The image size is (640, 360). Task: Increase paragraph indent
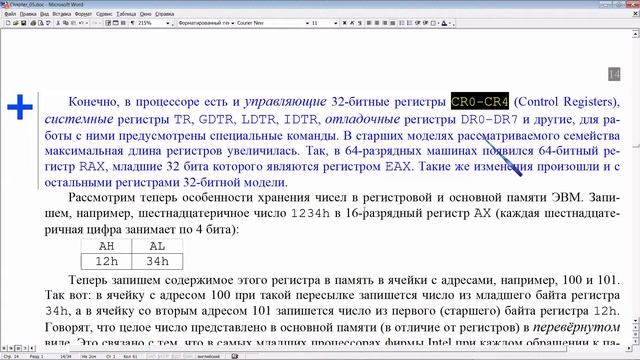click(x=425, y=23)
